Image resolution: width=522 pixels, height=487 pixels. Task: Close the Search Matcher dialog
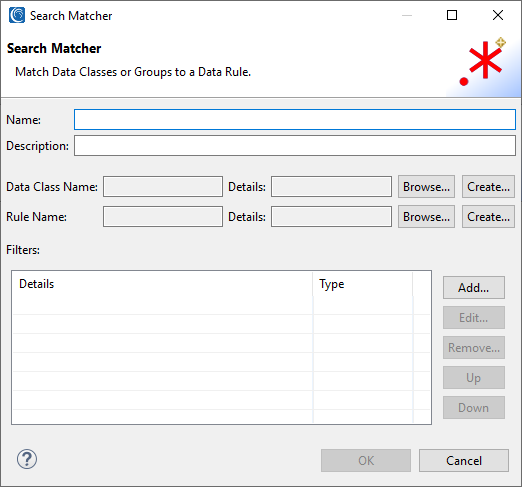click(498, 15)
